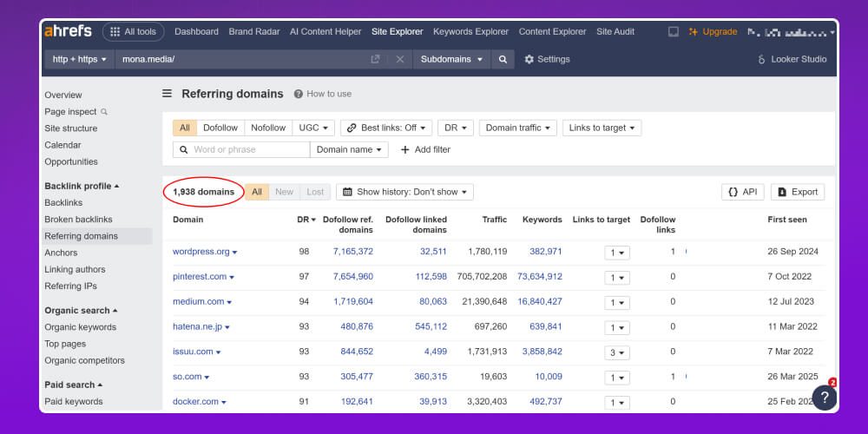Select the Dofollow filter
The width and height of the screenshot is (868, 434).
pos(220,128)
